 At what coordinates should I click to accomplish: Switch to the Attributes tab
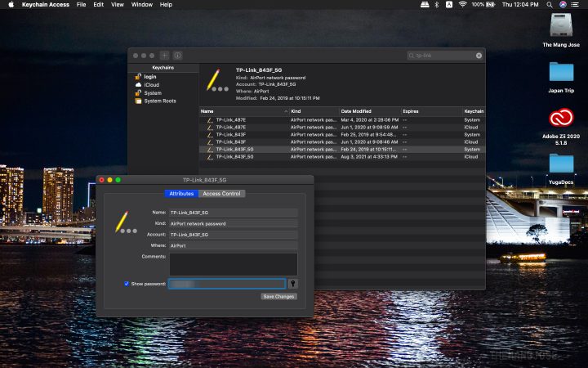(x=181, y=194)
